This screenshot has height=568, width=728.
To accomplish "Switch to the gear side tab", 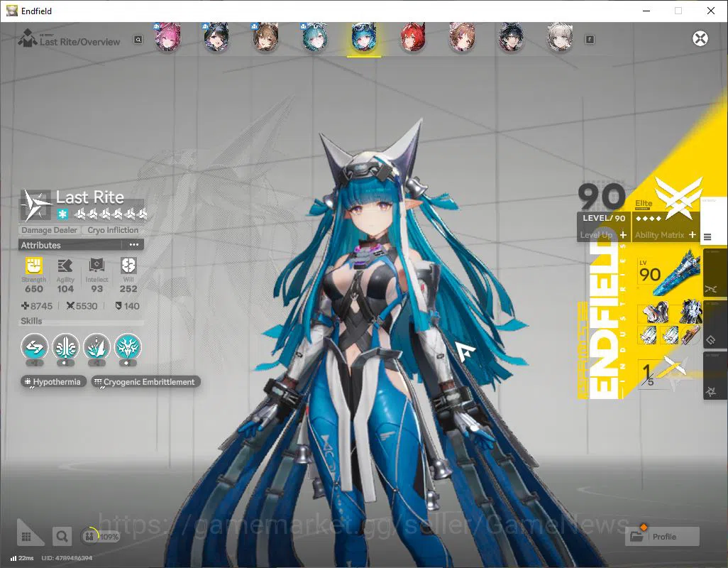I will [715, 325].
